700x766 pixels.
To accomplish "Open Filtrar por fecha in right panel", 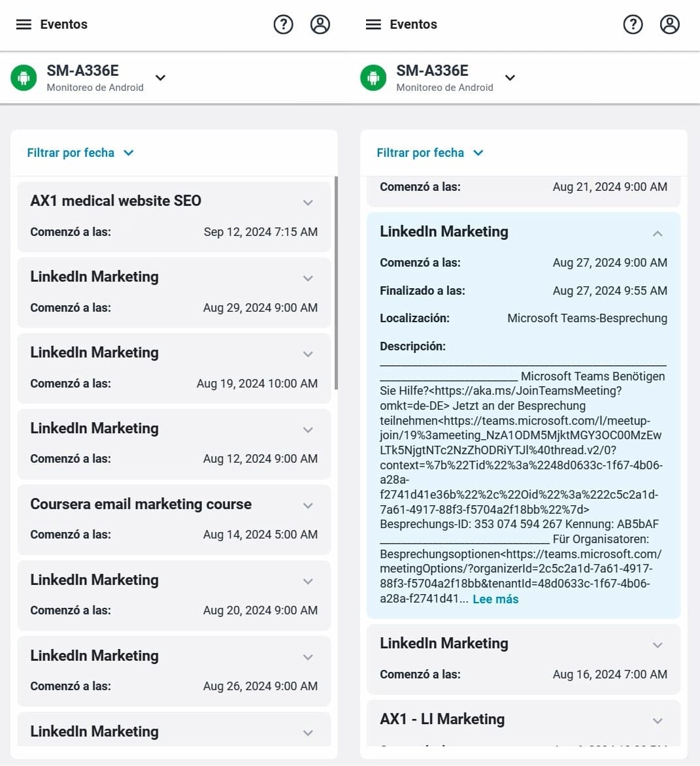I will 430,153.
